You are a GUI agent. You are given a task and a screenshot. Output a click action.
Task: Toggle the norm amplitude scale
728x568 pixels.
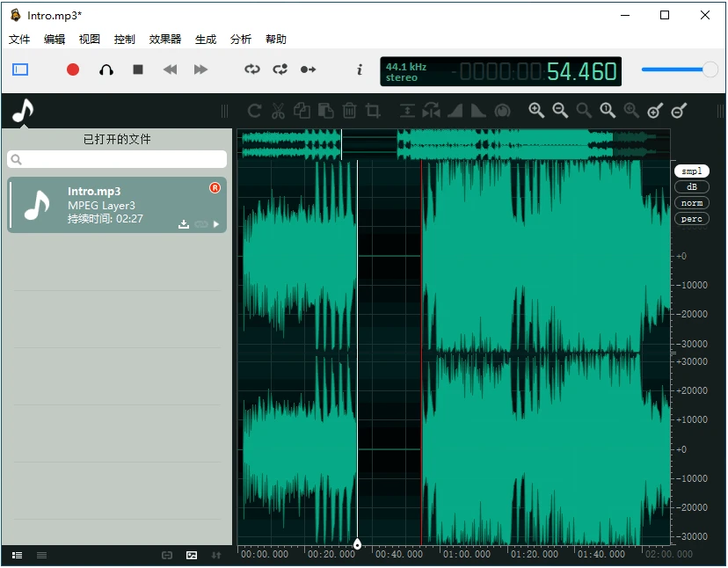click(x=691, y=202)
